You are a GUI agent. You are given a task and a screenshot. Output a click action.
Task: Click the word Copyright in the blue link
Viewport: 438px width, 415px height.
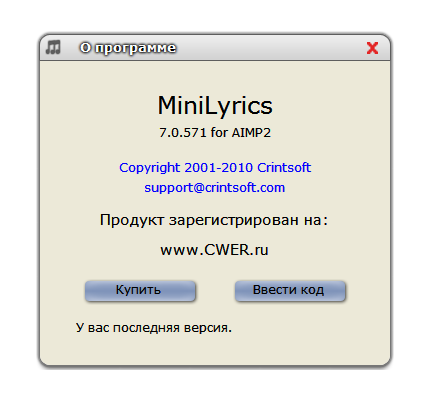click(x=150, y=168)
